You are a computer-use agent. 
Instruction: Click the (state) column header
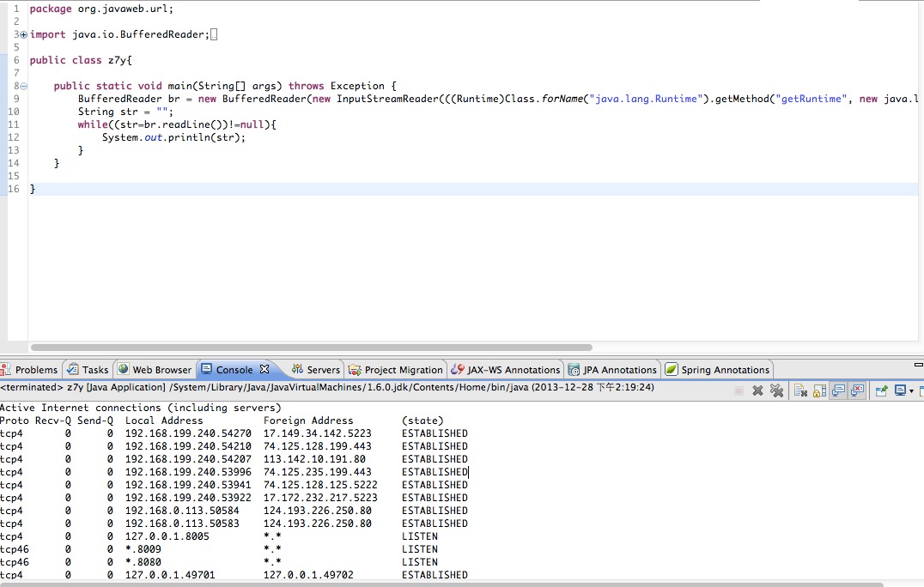[422, 421]
